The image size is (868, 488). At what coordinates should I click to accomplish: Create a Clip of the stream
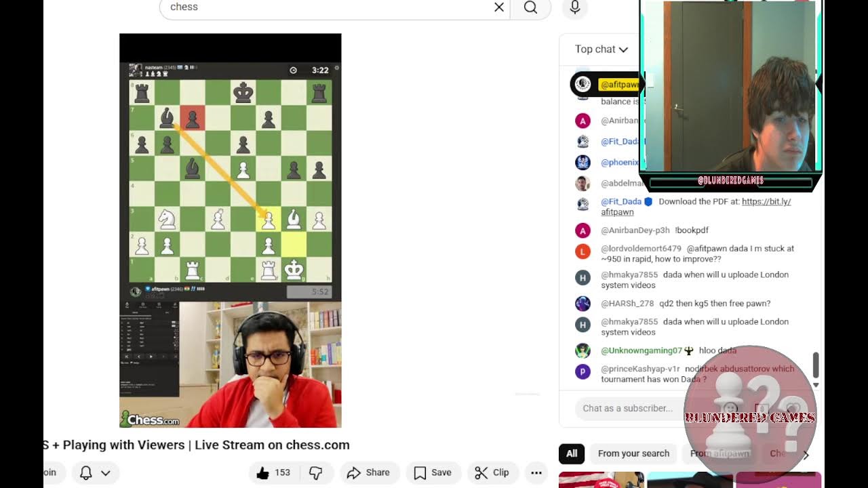(x=492, y=472)
